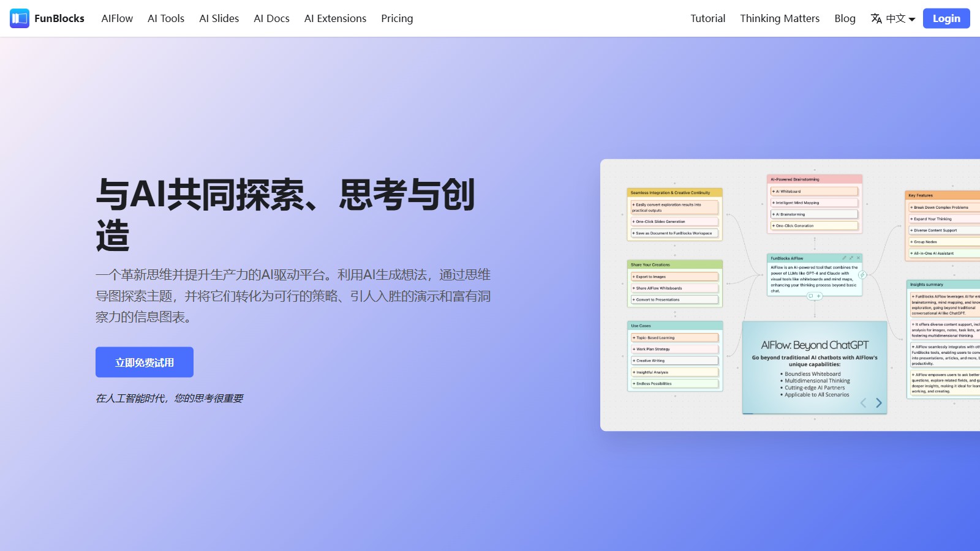Click the 立即免费试用 button

(144, 362)
